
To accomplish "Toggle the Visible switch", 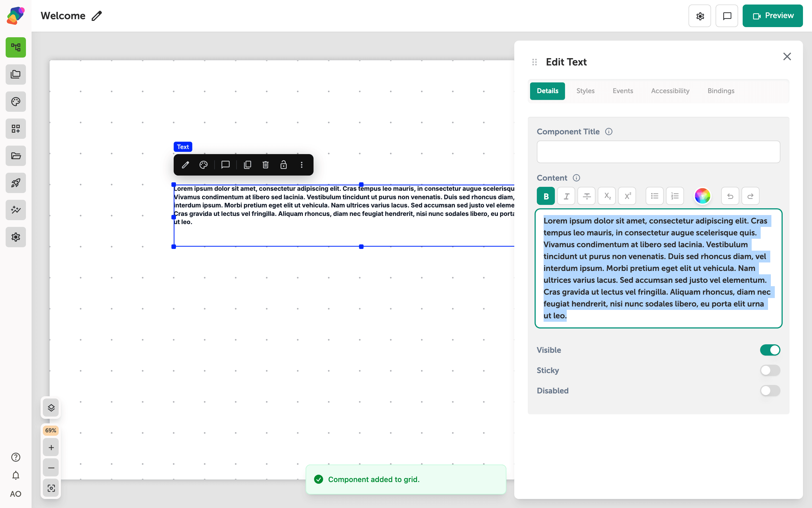I will pyautogui.click(x=770, y=350).
